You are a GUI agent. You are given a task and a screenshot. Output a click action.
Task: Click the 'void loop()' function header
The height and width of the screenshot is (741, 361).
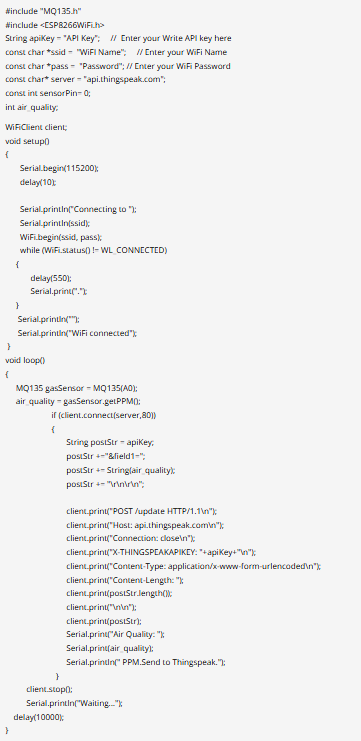(25, 361)
